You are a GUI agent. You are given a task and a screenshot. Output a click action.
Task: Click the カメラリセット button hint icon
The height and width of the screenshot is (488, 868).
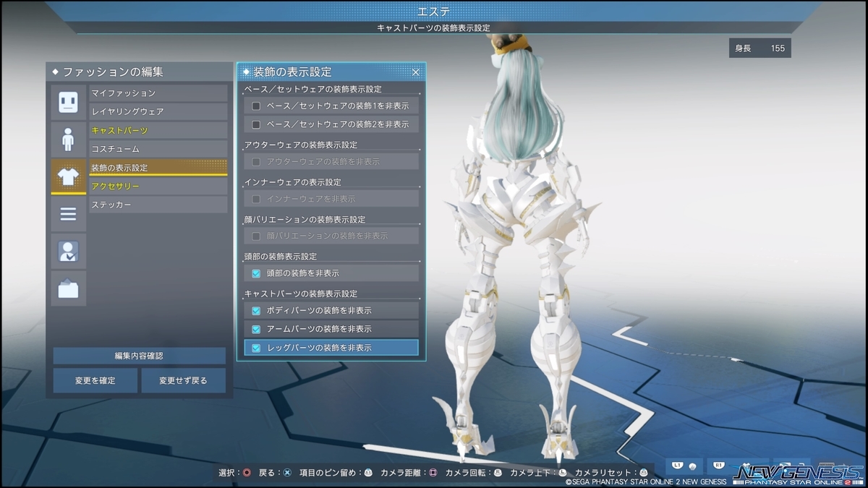pyautogui.click(x=643, y=472)
